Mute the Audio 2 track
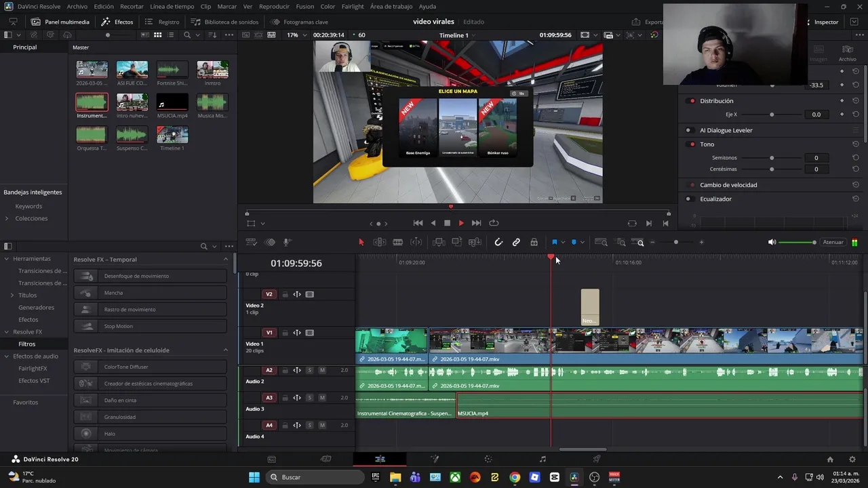Viewport: 868px width, 488px height. click(322, 370)
